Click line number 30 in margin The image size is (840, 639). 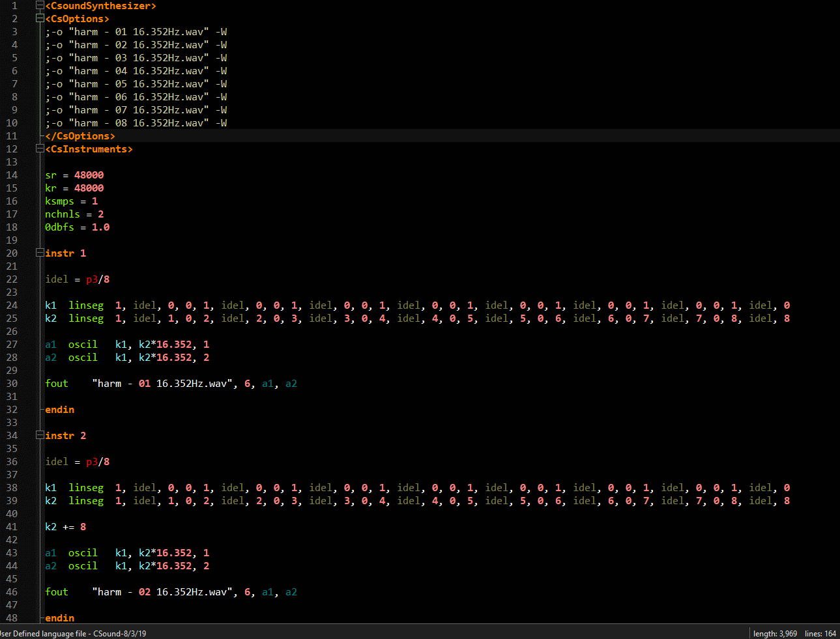coord(12,384)
